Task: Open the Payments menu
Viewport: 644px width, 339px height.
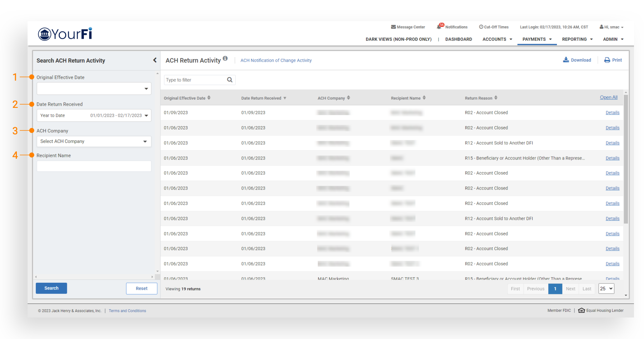Action: point(537,39)
